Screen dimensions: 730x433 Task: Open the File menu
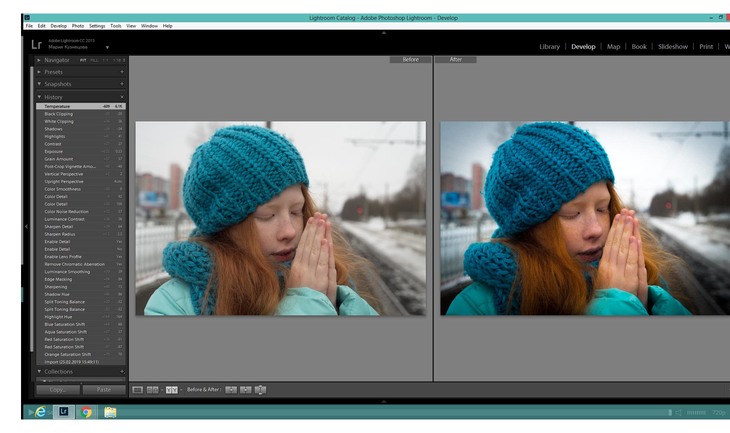[29, 26]
